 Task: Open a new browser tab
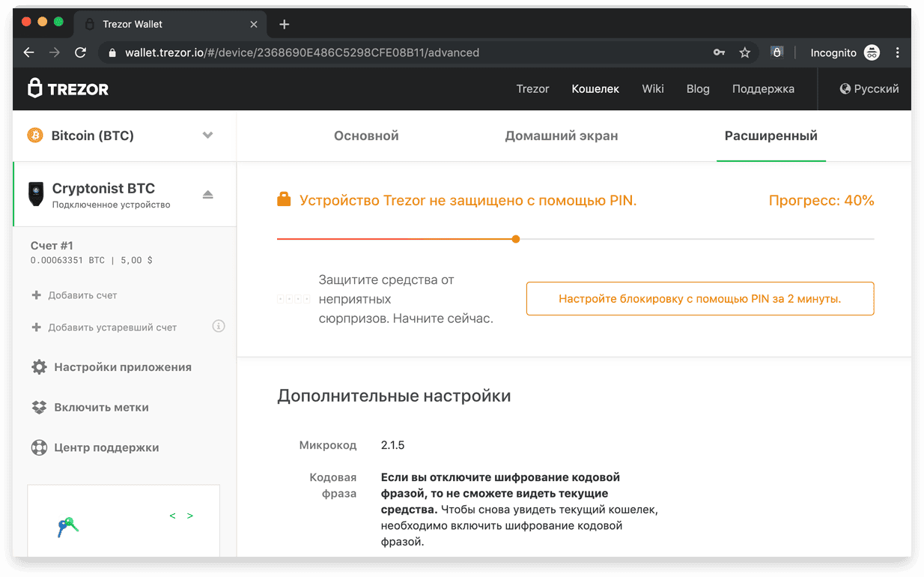point(284,24)
